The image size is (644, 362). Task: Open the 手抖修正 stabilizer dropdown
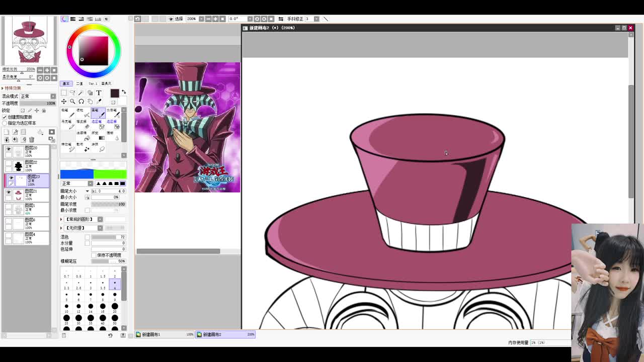click(316, 19)
